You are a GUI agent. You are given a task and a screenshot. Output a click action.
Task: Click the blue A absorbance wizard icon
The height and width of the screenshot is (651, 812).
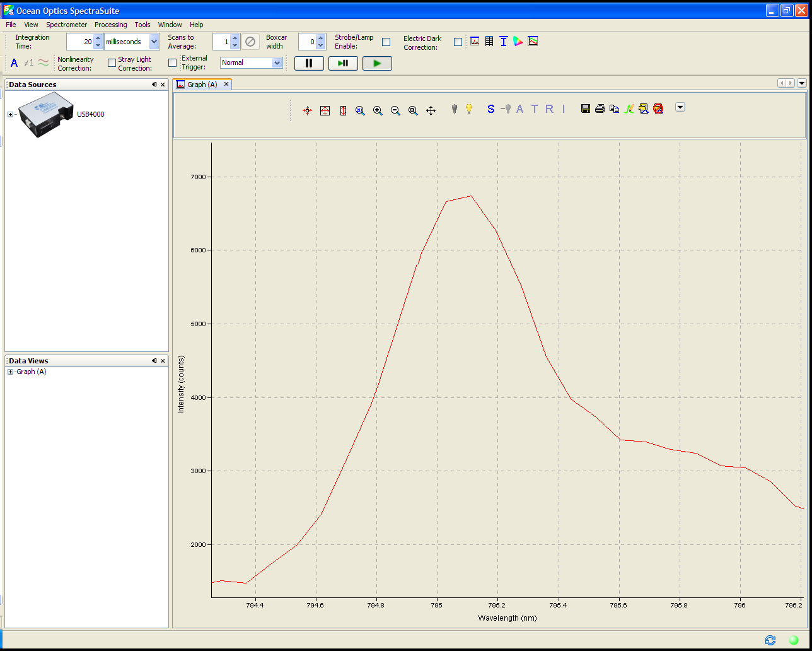[x=14, y=62]
